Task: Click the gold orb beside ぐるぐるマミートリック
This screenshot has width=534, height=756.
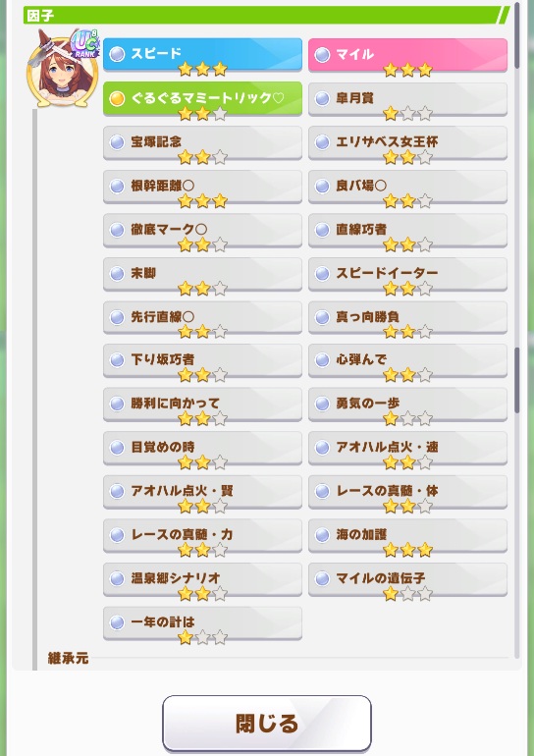Action: [117, 98]
